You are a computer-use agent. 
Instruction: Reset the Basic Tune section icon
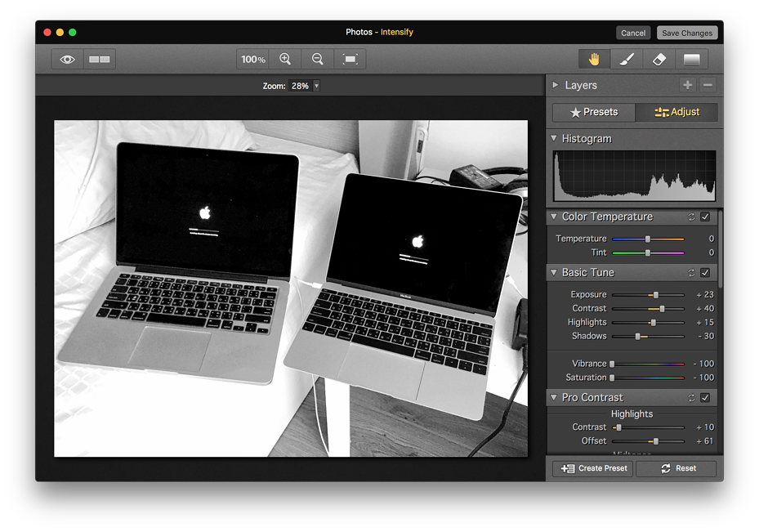coord(692,272)
